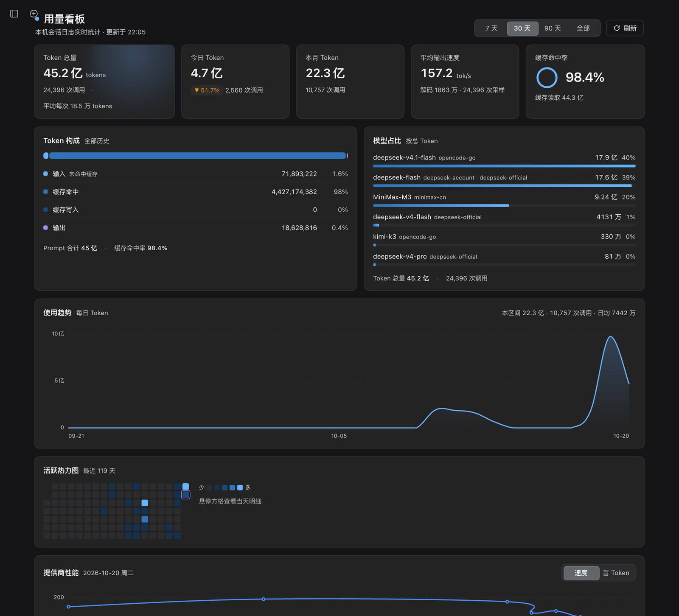
Task: Click the 4.7 亿 today token value
Action: (x=207, y=73)
